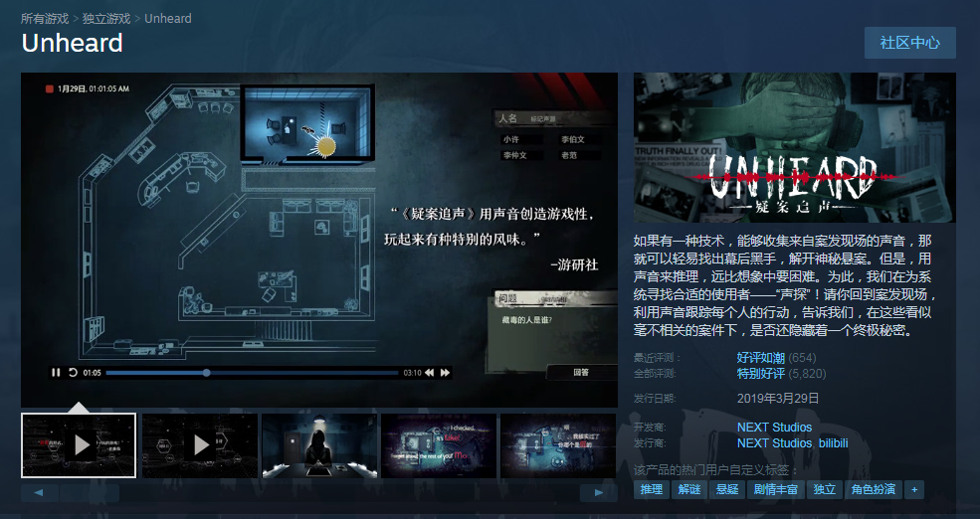Screen dimensions: 980x519
Task: Click the elapsed time 01:05 label
Action: pyautogui.click(x=92, y=373)
